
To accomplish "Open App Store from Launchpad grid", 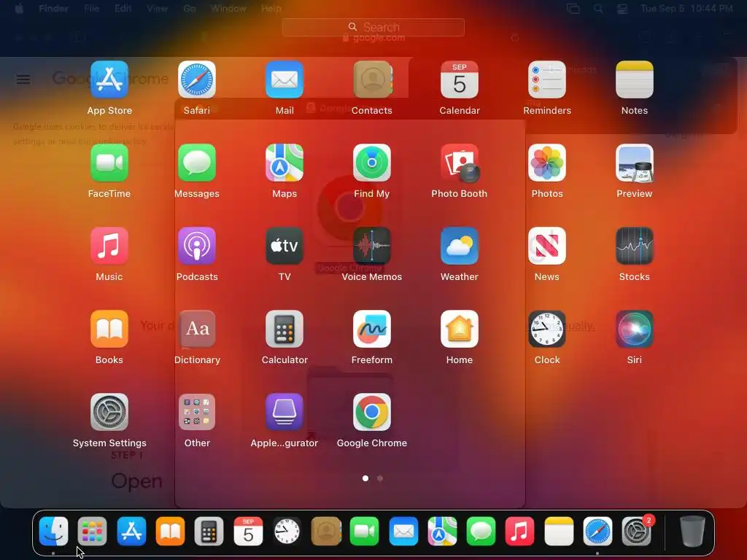I will 109,79.
